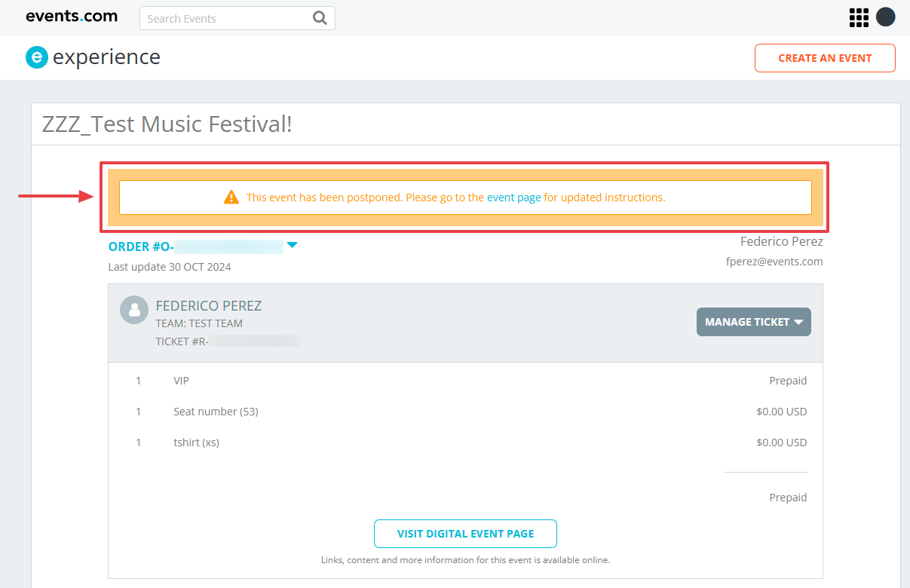
Task: Click the ZZZ_Test Music Festival! title
Action: (167, 124)
